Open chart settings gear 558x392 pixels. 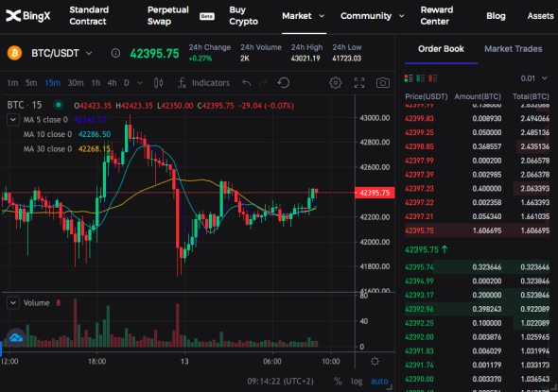335,83
